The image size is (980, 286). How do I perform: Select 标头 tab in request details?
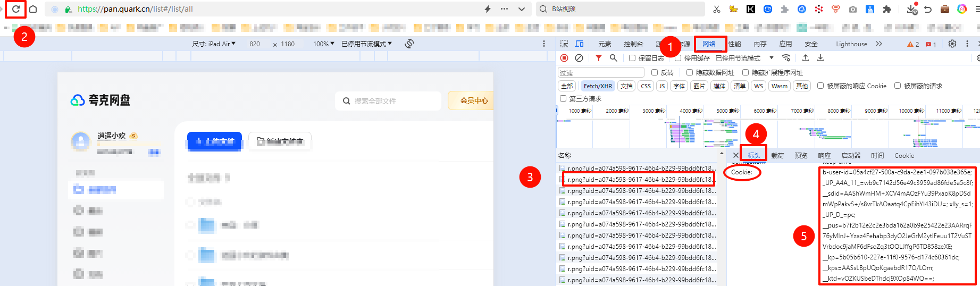[754, 155]
